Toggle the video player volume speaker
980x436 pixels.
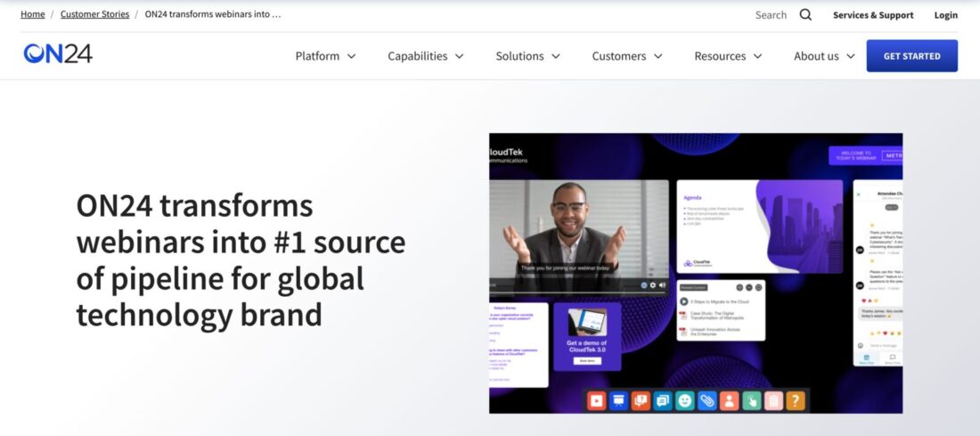tap(662, 285)
